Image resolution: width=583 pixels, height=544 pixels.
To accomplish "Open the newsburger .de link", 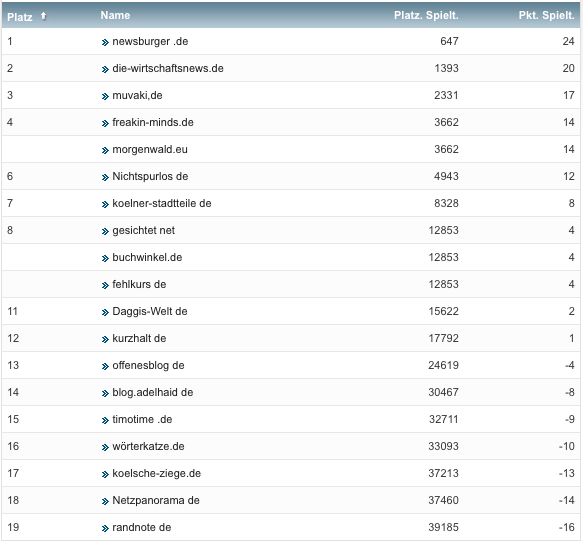I will coord(150,41).
